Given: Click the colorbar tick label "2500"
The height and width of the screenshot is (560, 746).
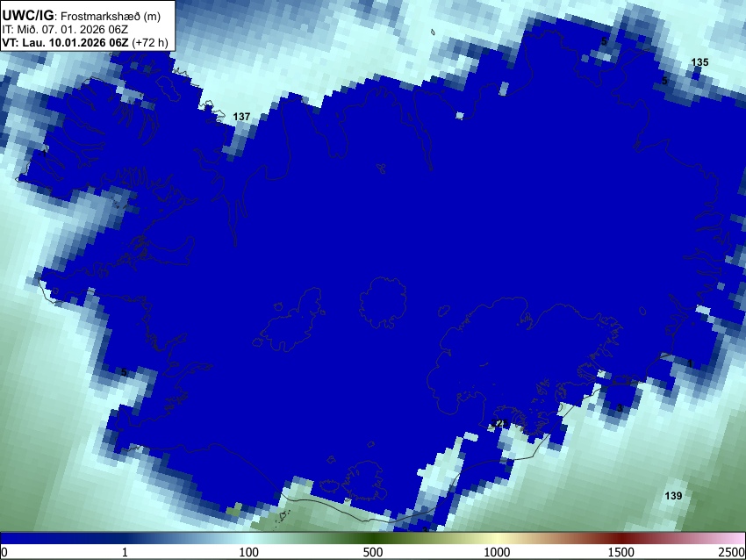Looking at the screenshot, I should click(x=732, y=552).
